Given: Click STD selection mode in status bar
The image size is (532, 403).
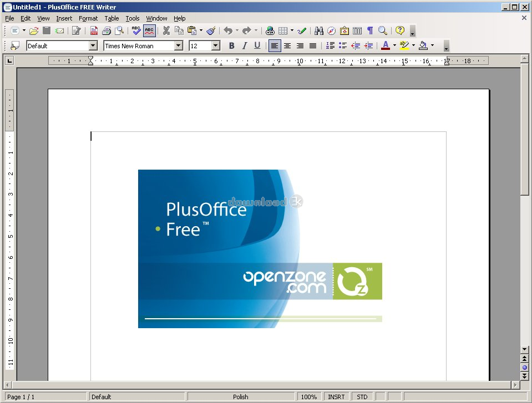Looking at the screenshot, I should [x=362, y=397].
